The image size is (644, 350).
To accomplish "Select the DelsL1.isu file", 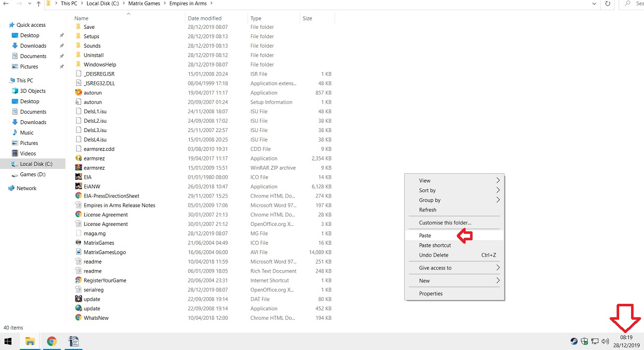I will (95, 112).
